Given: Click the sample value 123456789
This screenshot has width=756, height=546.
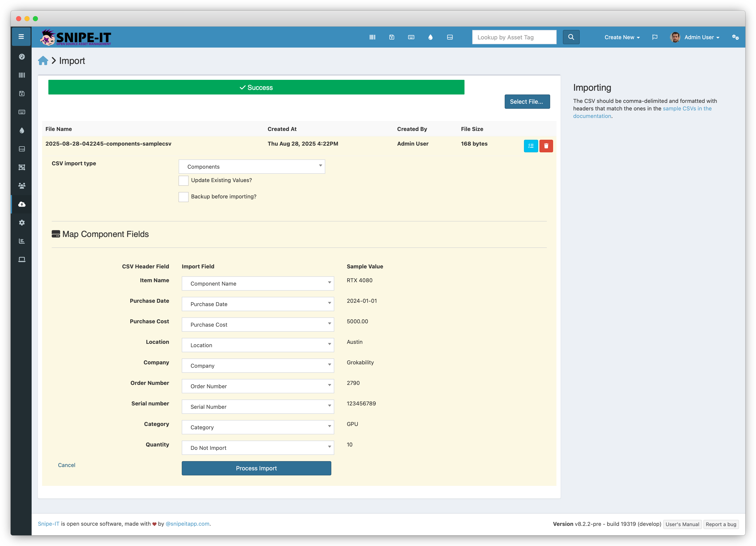Looking at the screenshot, I should click(361, 403).
